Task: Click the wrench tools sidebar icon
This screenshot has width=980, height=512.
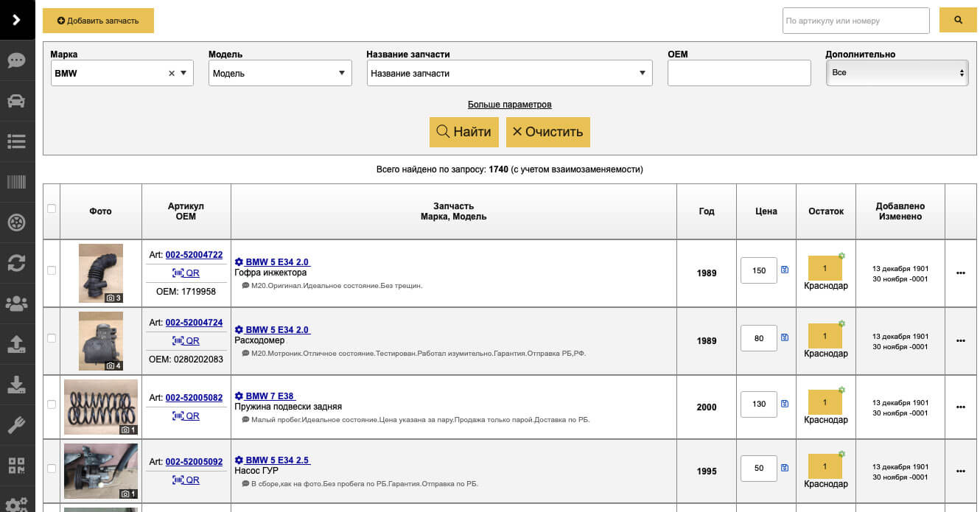Action: (16, 425)
